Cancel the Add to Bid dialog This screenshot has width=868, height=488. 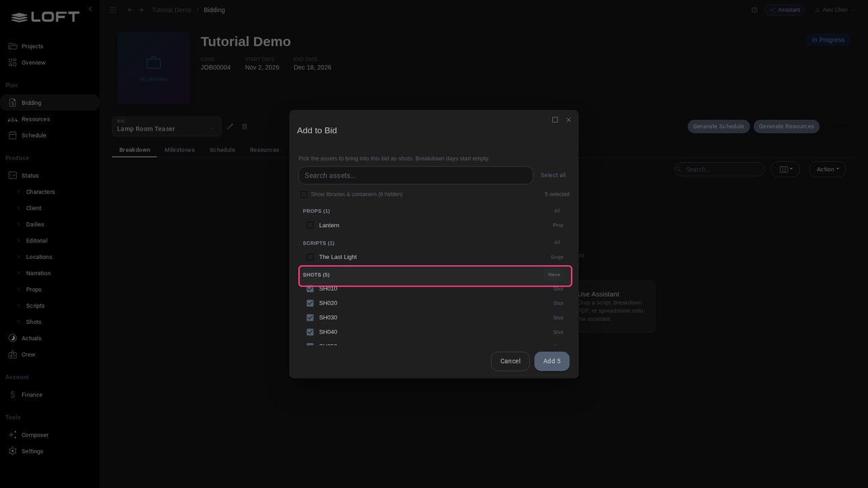[x=510, y=361]
